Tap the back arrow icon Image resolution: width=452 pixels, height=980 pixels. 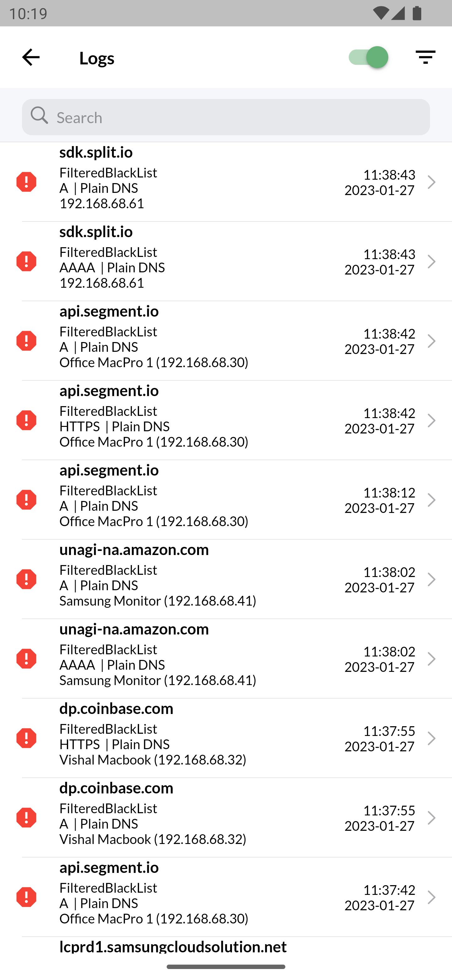point(31,57)
